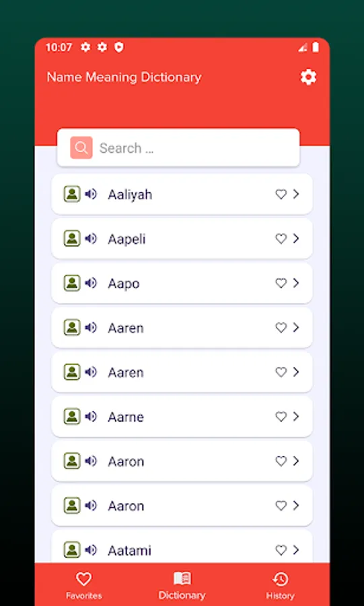364x606 pixels.
Task: Switch to the Favorites tab
Action: point(83,585)
